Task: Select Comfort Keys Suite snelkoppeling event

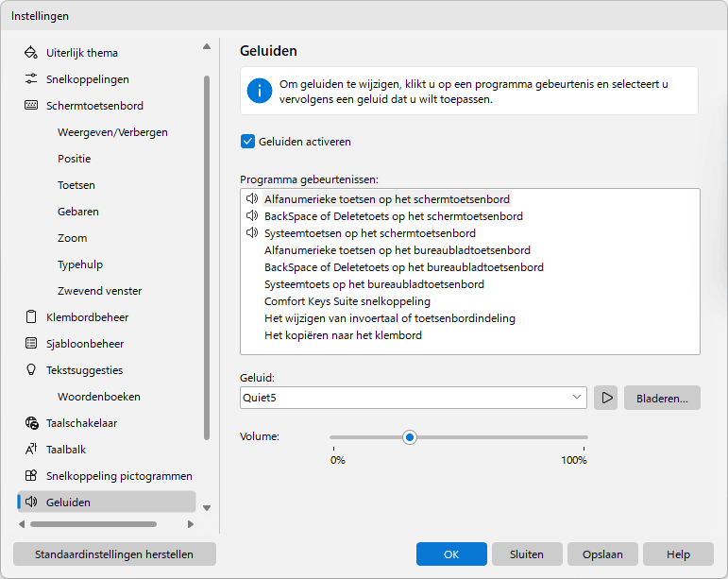Action: (347, 301)
